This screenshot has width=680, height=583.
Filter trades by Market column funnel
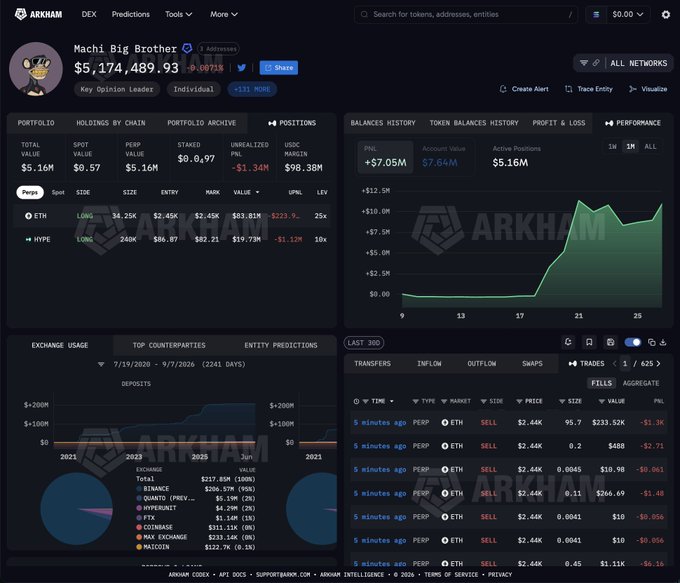(x=444, y=401)
